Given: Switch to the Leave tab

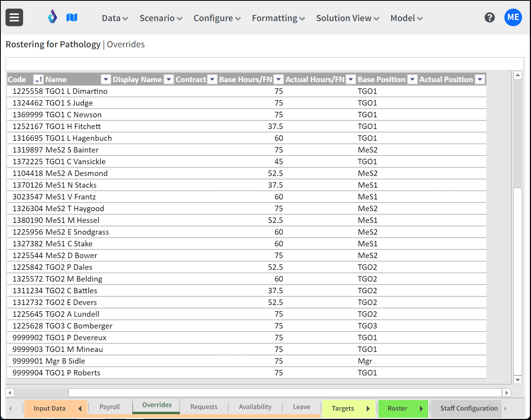Looking at the screenshot, I should click(x=302, y=407).
